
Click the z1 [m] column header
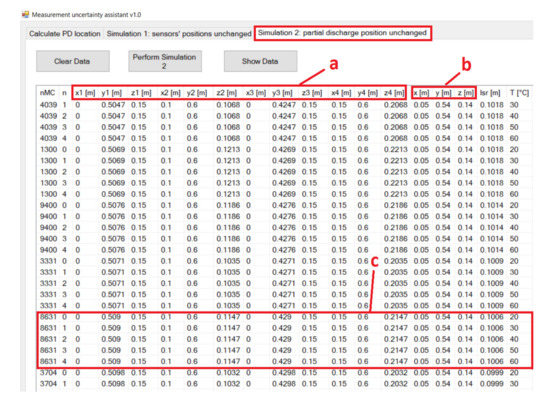coord(141,93)
